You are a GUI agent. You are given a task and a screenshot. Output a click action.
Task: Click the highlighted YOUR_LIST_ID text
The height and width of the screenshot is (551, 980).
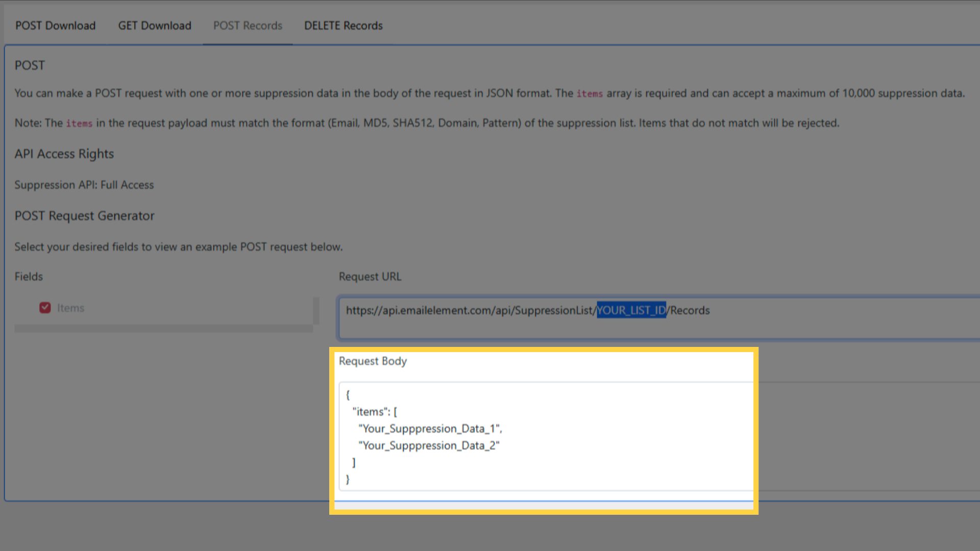(631, 310)
